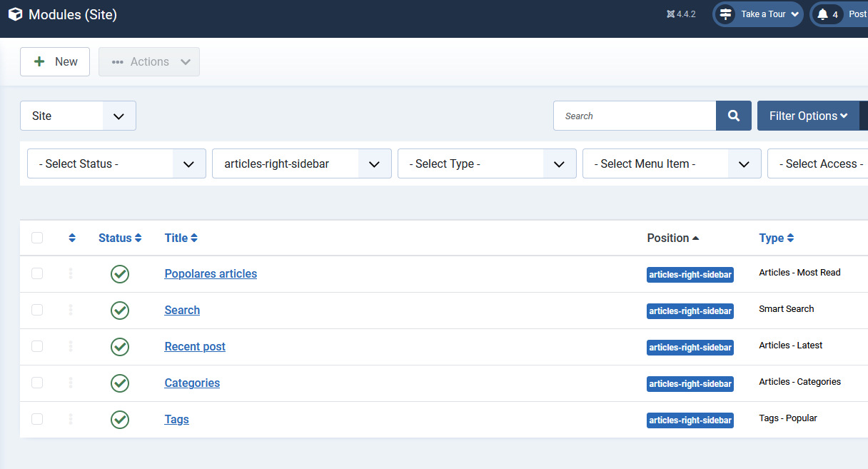Open the Site client selector dropdown
Image resolution: width=868 pixels, height=469 pixels.
coord(78,116)
